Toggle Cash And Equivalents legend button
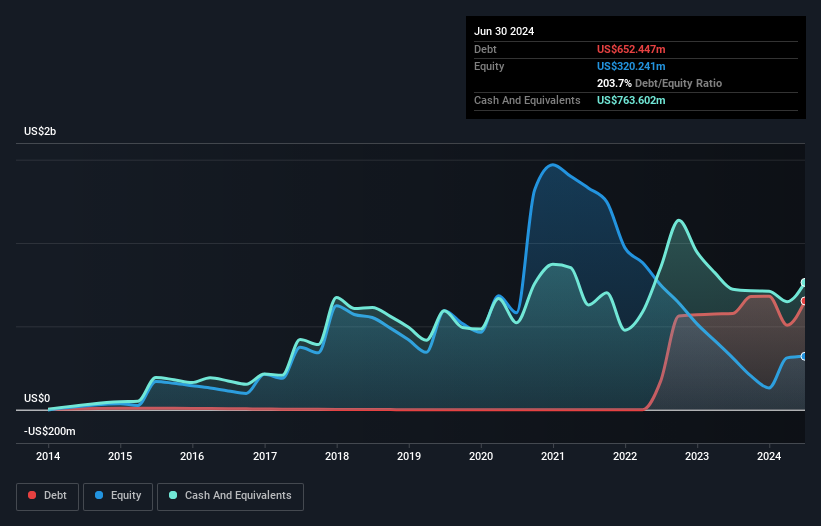 230,496
